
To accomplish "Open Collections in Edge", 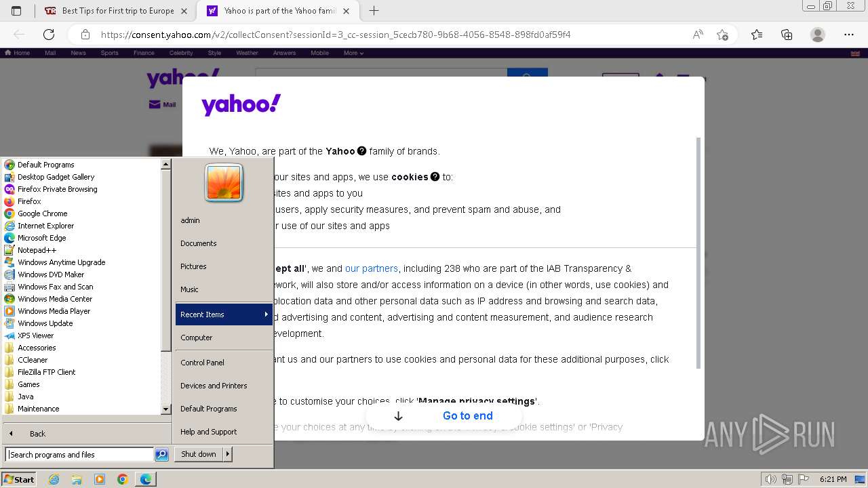I will pyautogui.click(x=787, y=35).
